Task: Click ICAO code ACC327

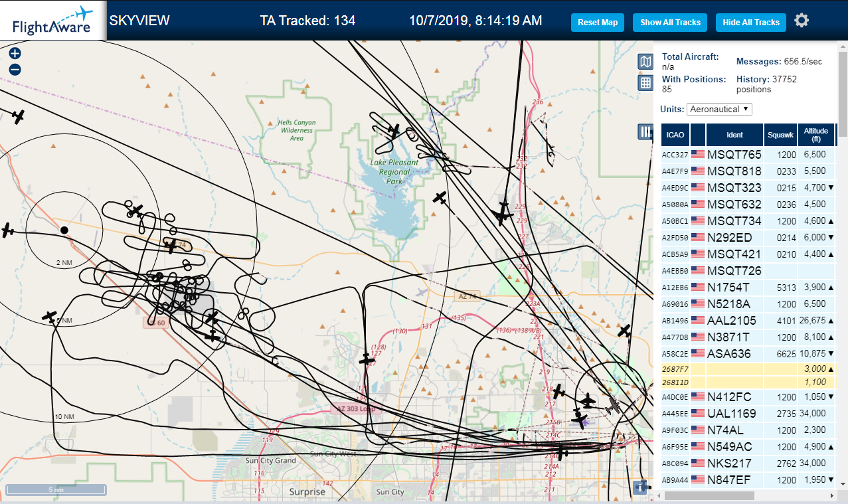Action: pos(675,155)
